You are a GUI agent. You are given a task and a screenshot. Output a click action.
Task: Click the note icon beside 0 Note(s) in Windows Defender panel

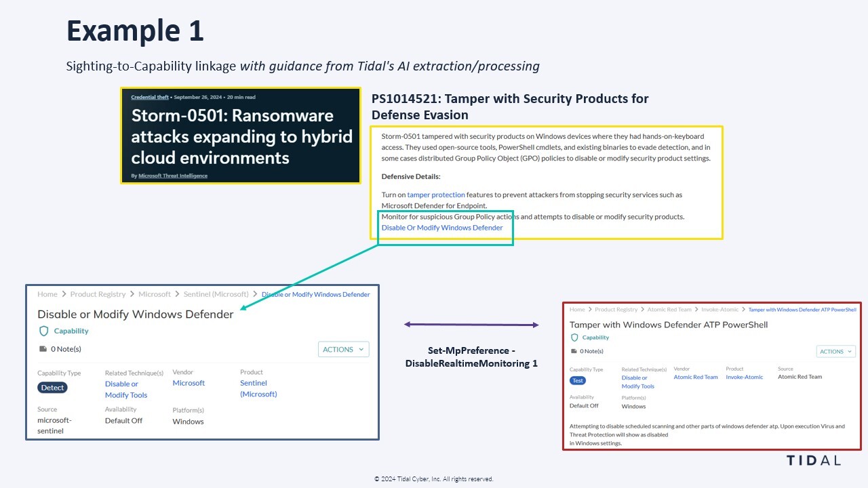[43, 349]
